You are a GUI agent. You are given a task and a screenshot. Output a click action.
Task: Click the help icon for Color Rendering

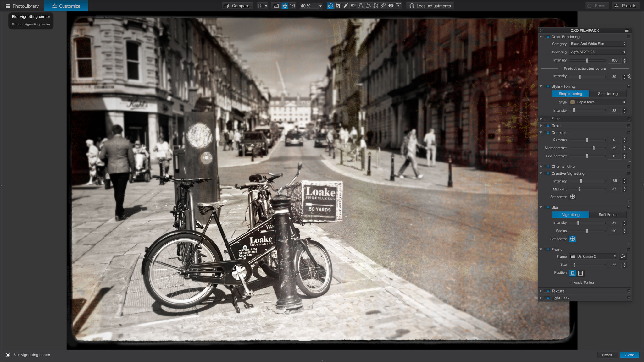click(629, 37)
